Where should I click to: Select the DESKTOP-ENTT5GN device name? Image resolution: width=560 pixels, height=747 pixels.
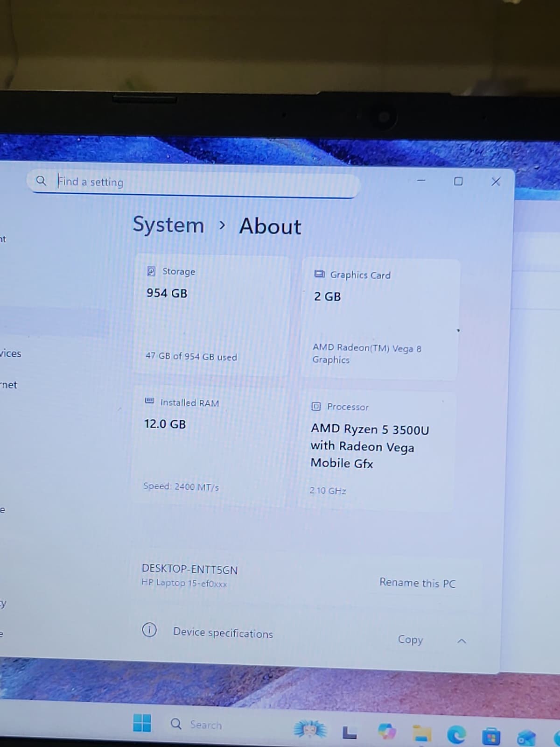tap(190, 570)
